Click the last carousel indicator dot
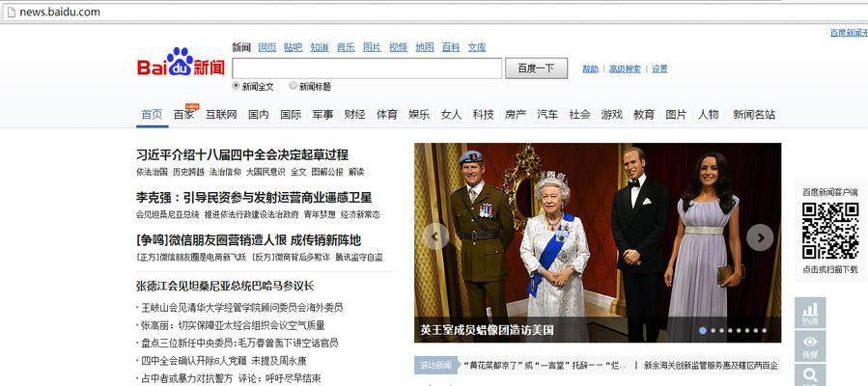The width and height of the screenshot is (868, 386). (764, 331)
